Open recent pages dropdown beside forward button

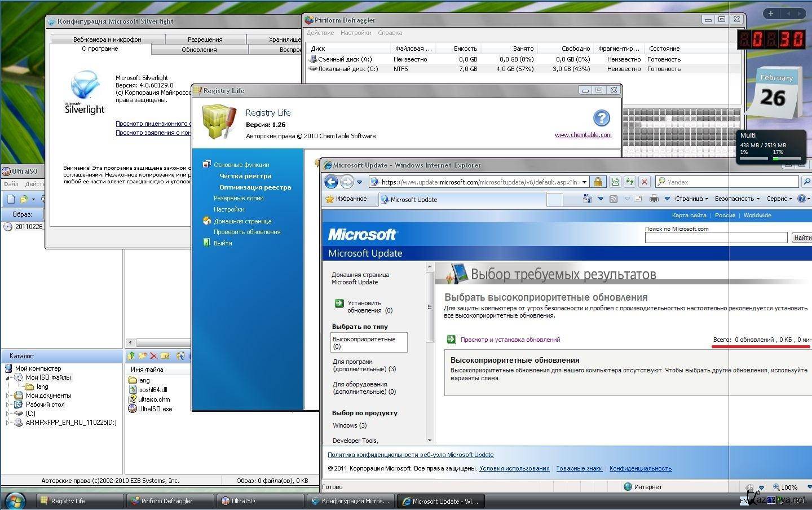(359, 182)
